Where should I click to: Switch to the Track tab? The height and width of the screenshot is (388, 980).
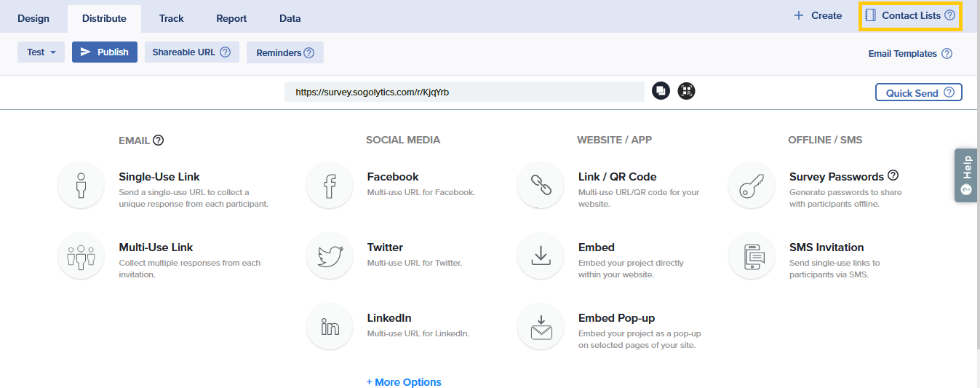coord(172,18)
